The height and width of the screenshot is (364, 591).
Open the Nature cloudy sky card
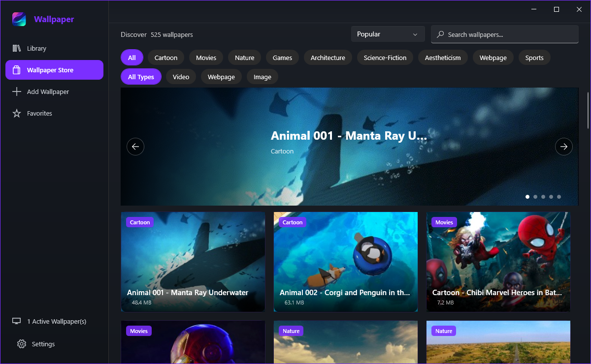pos(346,342)
